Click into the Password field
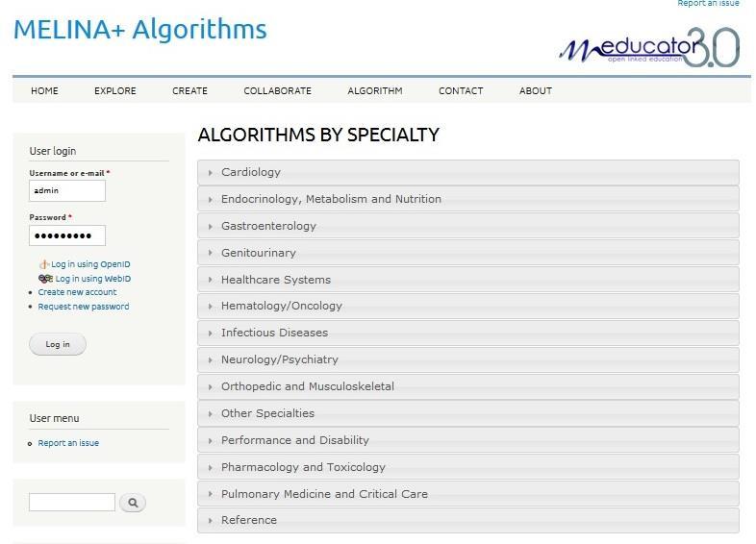 coord(67,235)
